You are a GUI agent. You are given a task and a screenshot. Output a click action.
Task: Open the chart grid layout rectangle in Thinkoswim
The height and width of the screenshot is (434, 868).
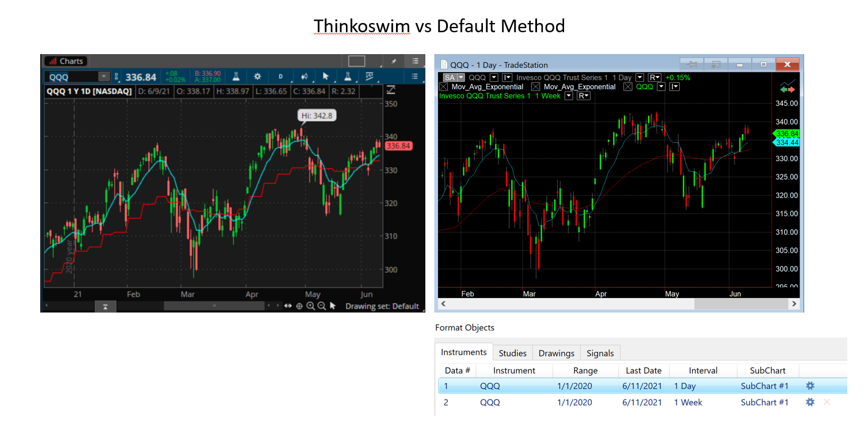coord(357,61)
